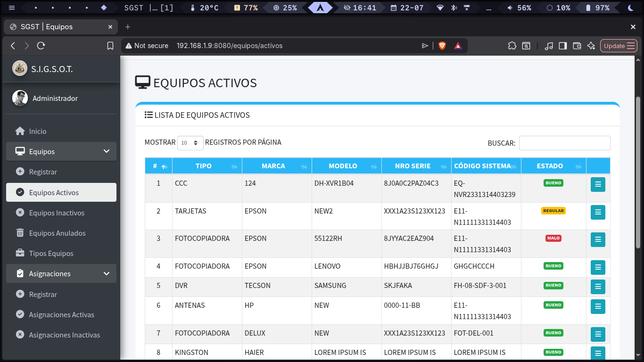Click the browser bookmark icon
644x362 pixels.
(110, 46)
